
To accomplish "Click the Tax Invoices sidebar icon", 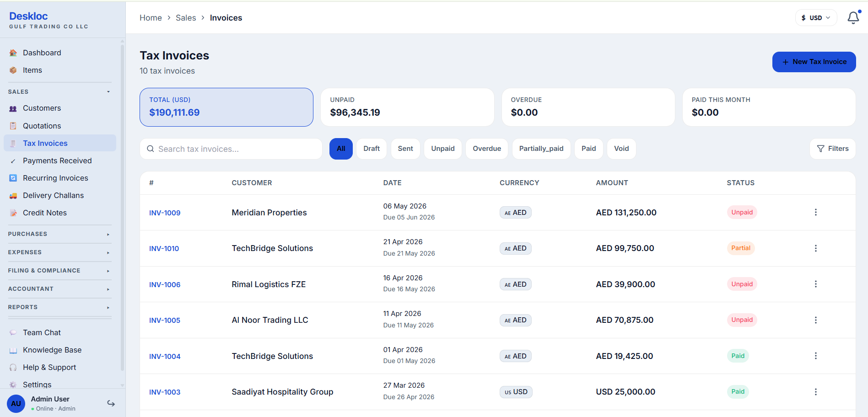I will click(x=13, y=143).
